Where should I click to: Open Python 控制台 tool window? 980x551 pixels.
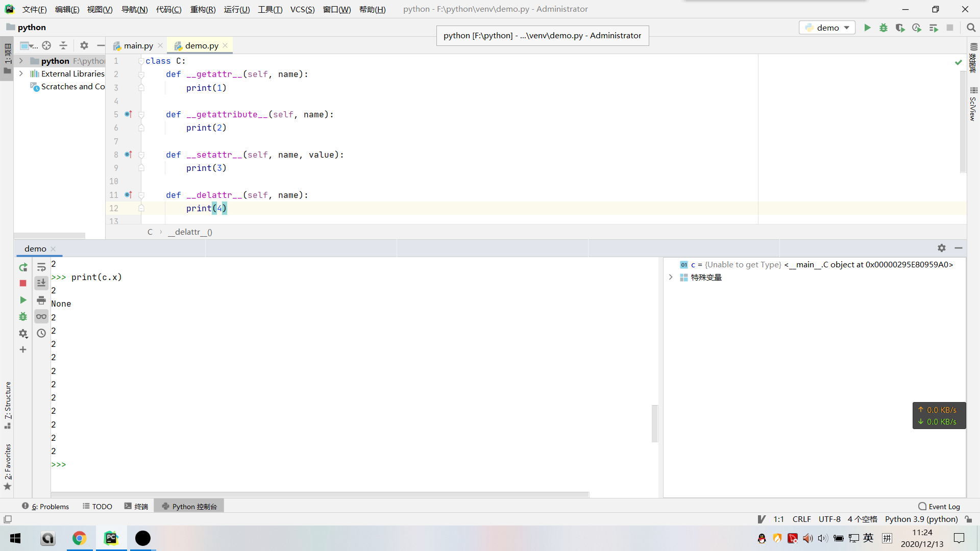click(x=189, y=506)
